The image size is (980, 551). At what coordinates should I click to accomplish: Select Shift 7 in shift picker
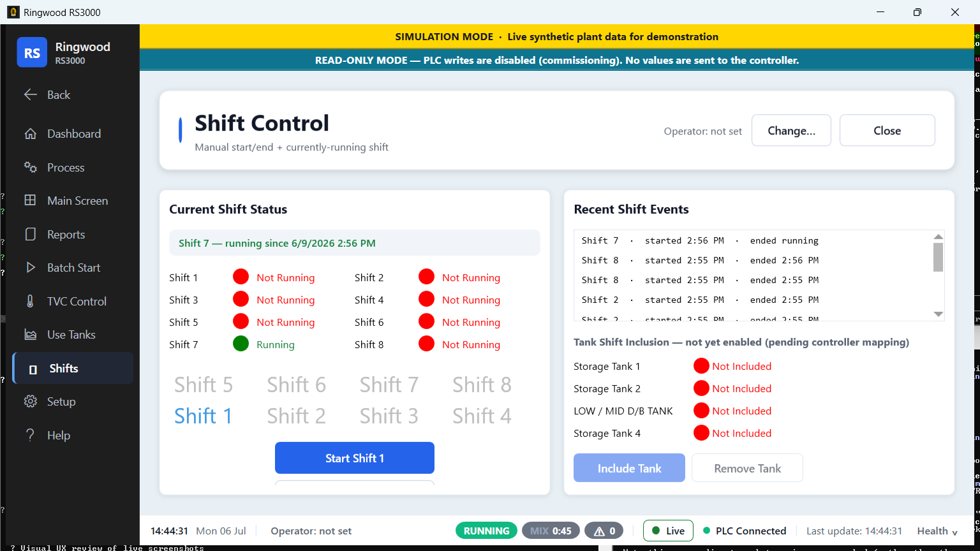[x=389, y=385]
